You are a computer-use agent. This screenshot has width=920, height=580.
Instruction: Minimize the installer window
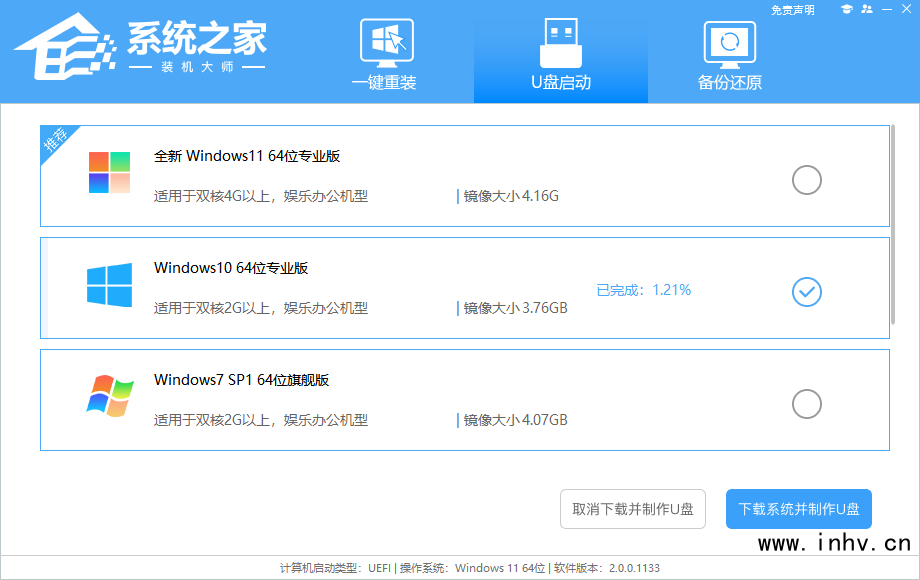[885, 10]
